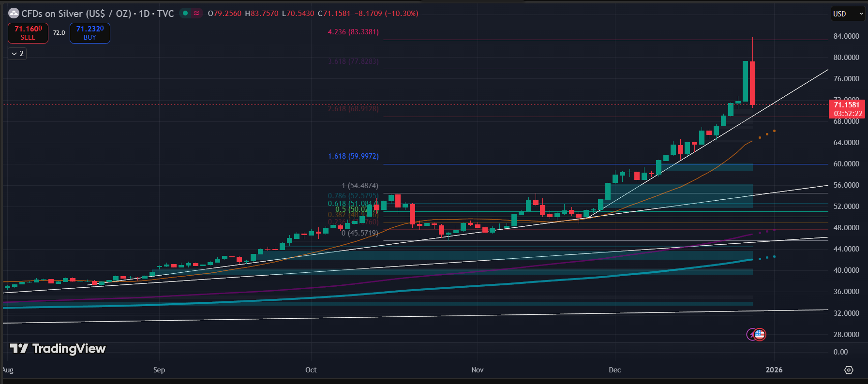Click the 64.0000 price axis label
Image resolution: width=868 pixels, height=384 pixels.
pos(846,143)
